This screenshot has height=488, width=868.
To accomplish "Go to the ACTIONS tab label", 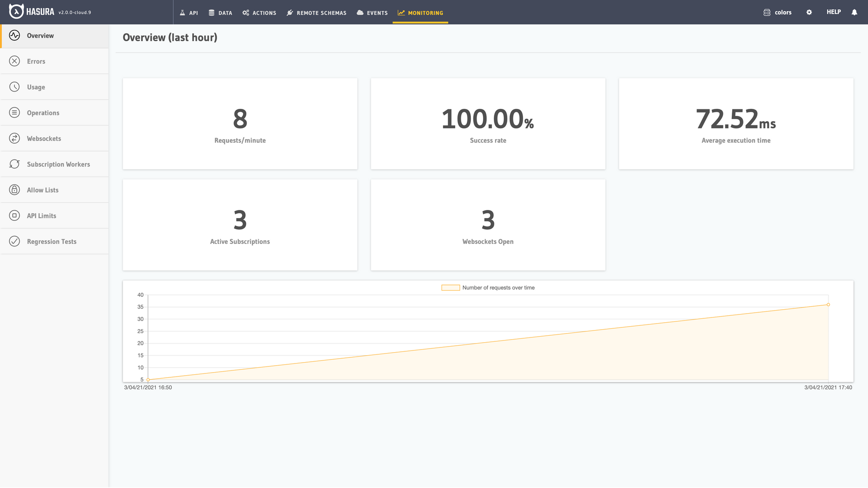I will pos(264,13).
